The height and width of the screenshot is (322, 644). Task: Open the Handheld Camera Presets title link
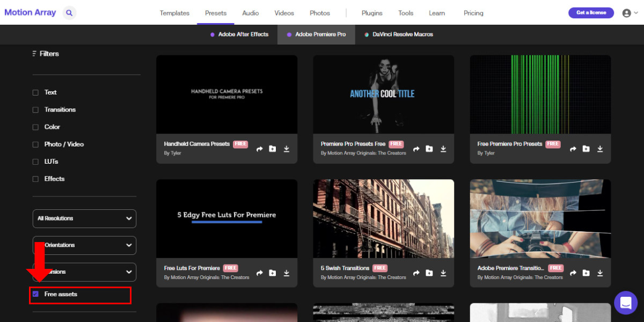click(197, 144)
